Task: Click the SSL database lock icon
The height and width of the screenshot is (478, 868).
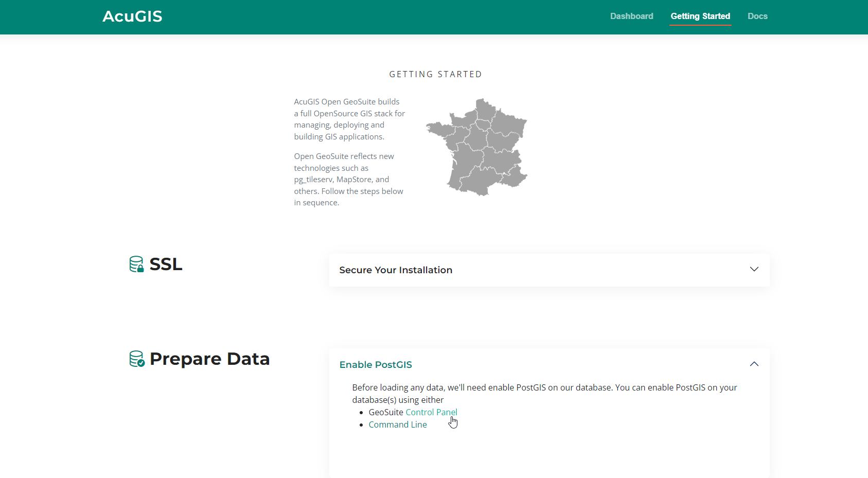Action: tap(136, 264)
